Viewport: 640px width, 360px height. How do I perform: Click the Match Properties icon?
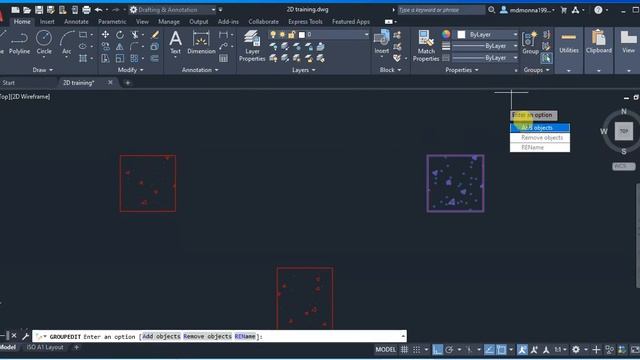point(426,46)
